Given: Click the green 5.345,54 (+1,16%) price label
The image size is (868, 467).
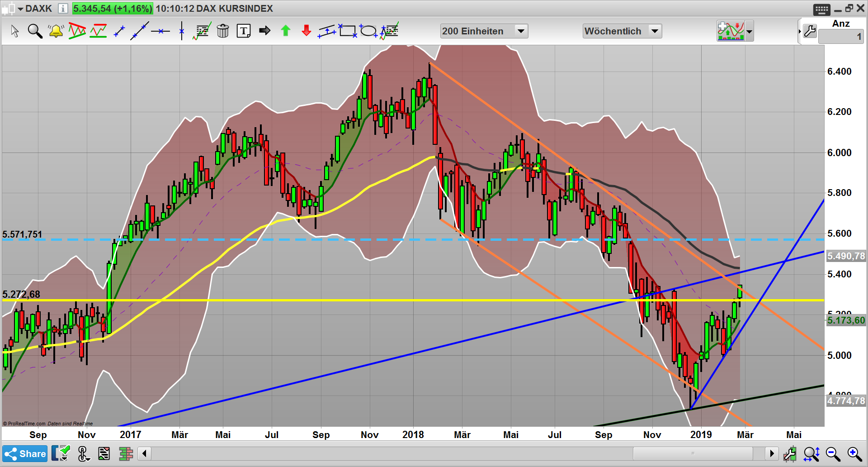Looking at the screenshot, I should pyautogui.click(x=113, y=9).
